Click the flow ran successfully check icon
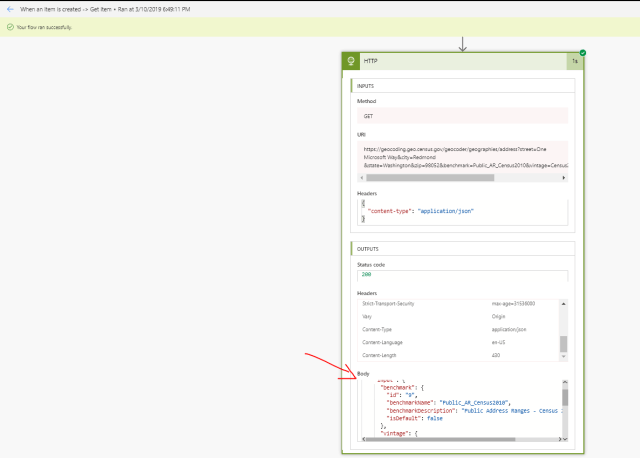The image size is (640, 458). tap(9, 26)
